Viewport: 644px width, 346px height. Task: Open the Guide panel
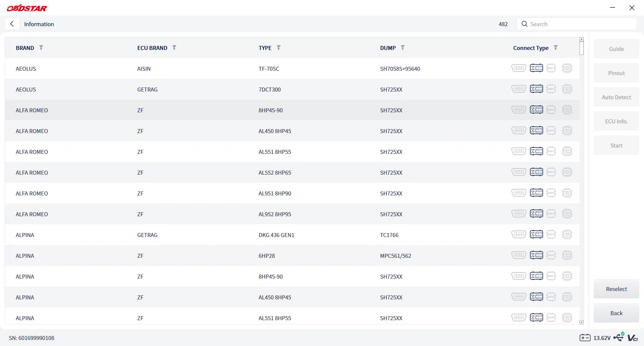[x=616, y=49]
